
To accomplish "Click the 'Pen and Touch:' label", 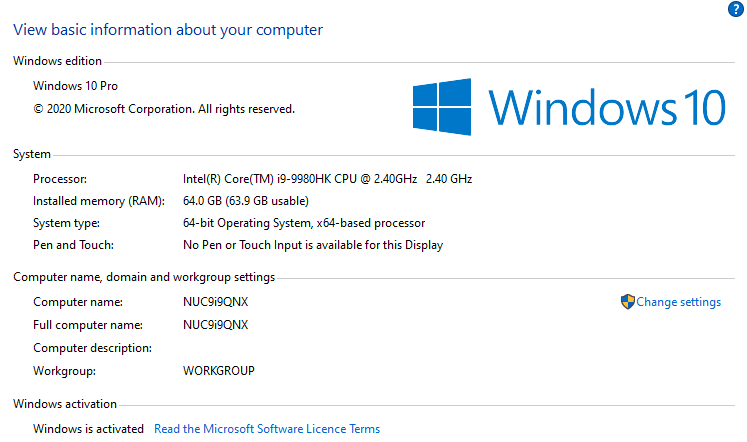I will pyautogui.click(x=73, y=245).
